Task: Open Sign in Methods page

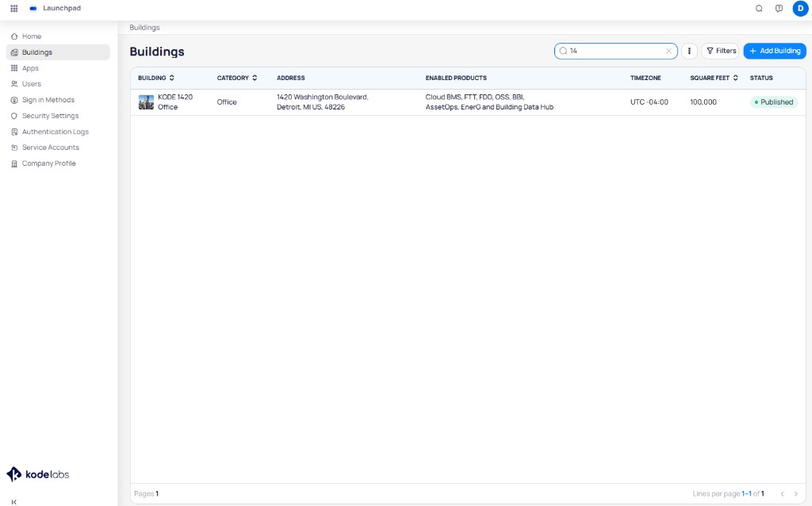Action: pos(58,100)
